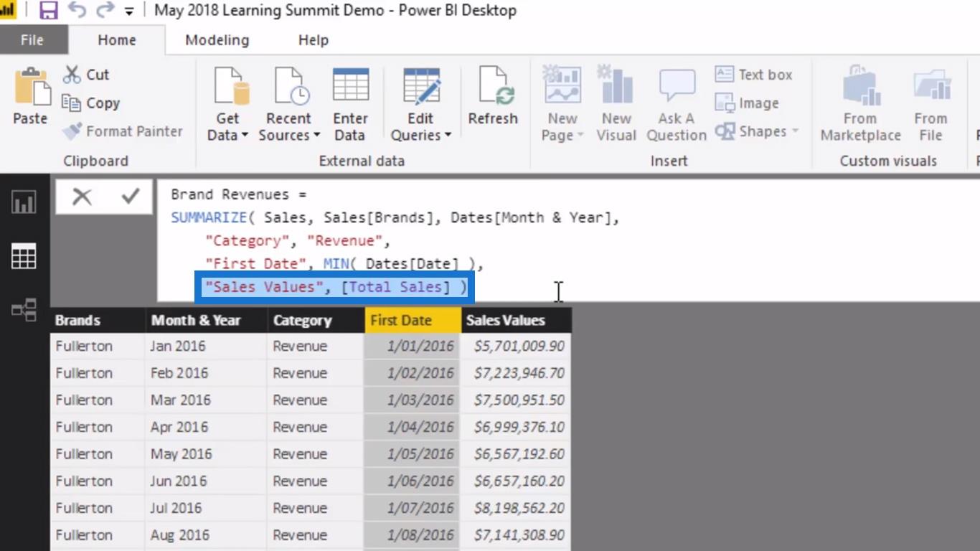Click the Undo arrow in title bar
The height and width of the screenshot is (551, 980).
coord(77,10)
